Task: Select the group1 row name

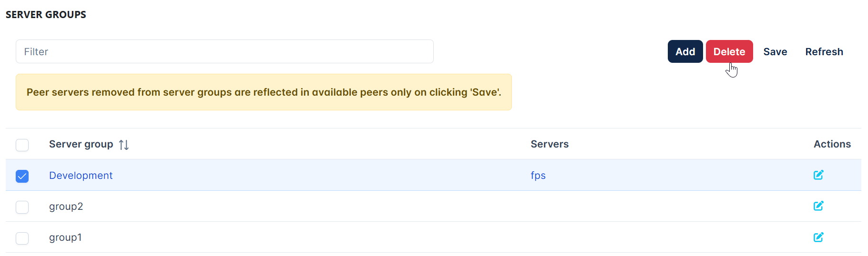Action: pyautogui.click(x=65, y=237)
